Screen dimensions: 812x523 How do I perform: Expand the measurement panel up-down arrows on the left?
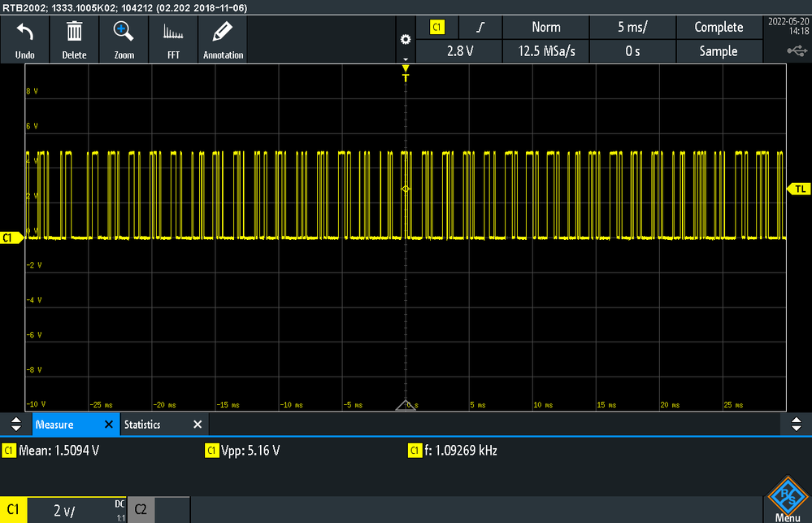[16, 424]
